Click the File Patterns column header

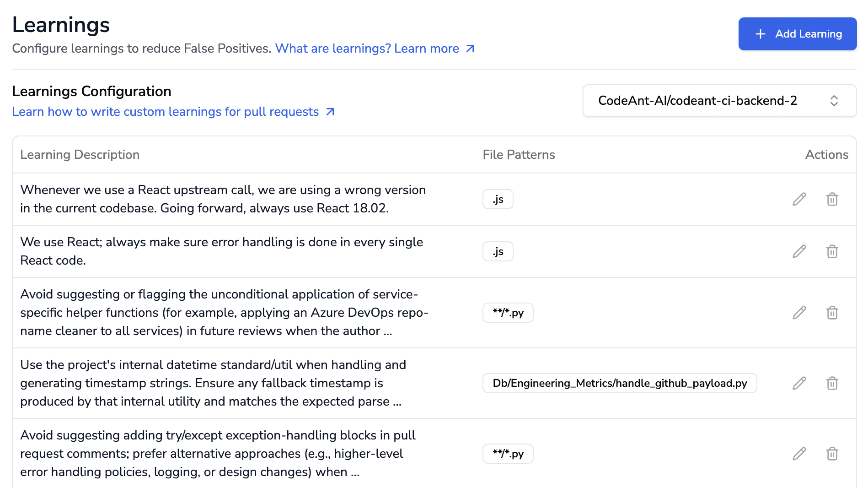click(x=519, y=154)
